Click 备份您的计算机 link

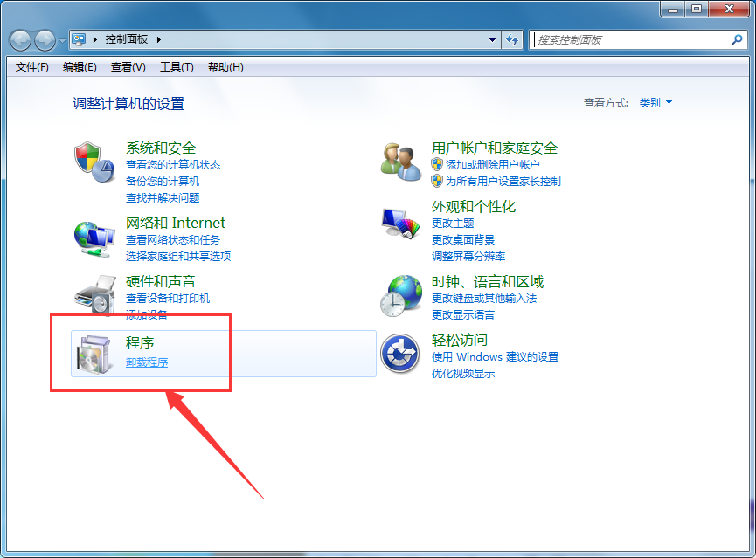(x=163, y=181)
